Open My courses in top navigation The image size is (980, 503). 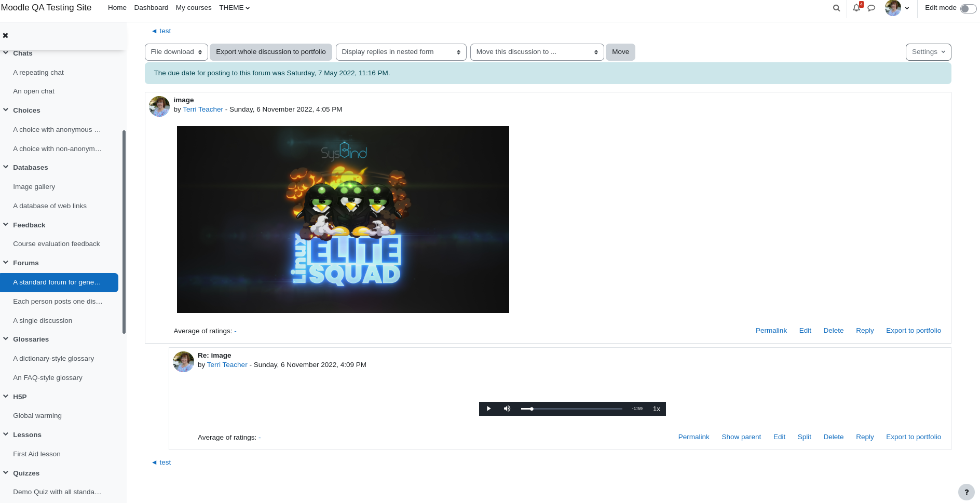[x=194, y=8]
